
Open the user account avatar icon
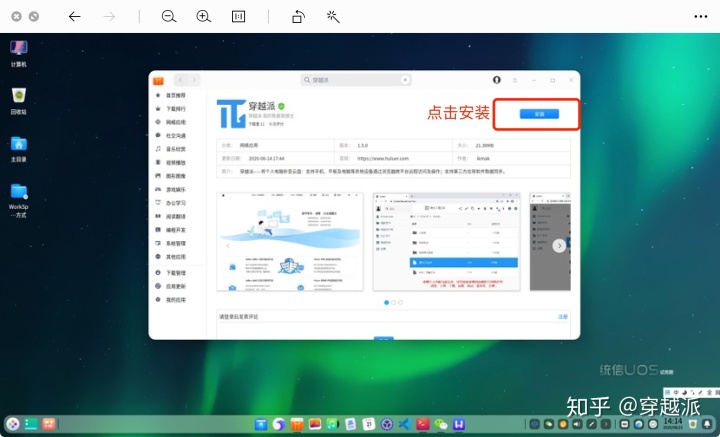(x=496, y=80)
